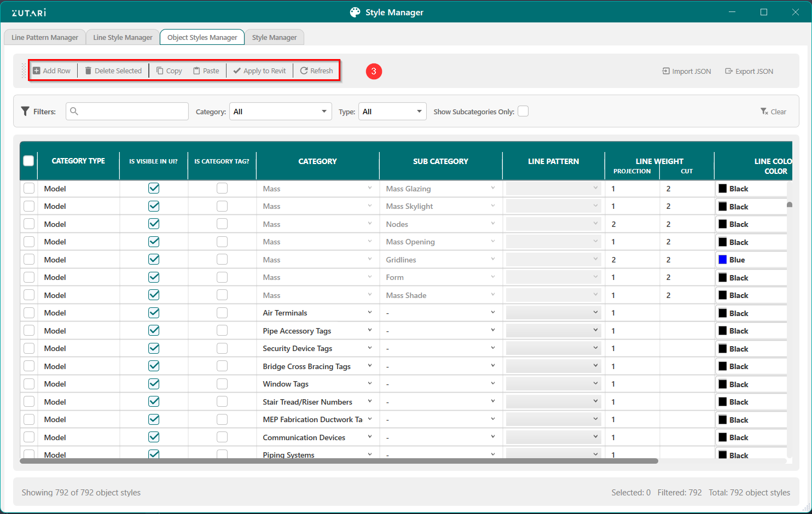Click the Export JSON icon

pyautogui.click(x=729, y=71)
